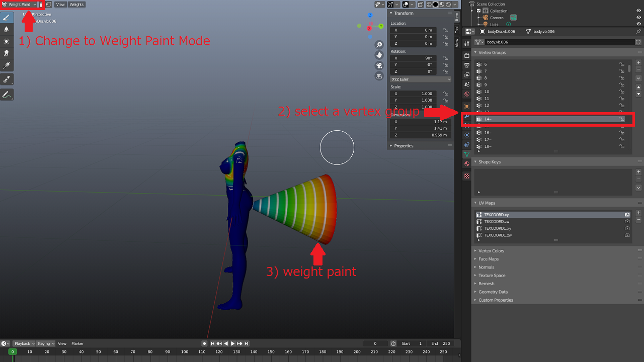Switch to the View sidebar tab
This screenshot has width=644, height=362.
(x=457, y=43)
